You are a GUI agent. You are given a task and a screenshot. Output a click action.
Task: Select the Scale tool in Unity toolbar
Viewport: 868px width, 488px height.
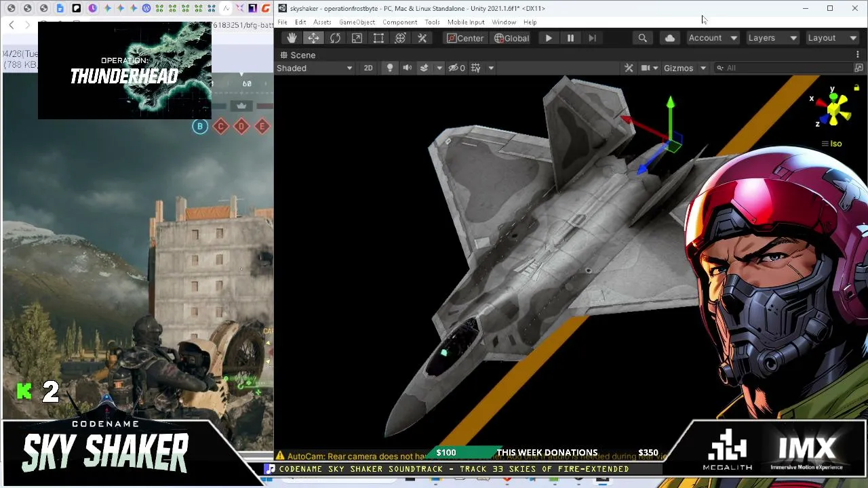[x=357, y=38]
